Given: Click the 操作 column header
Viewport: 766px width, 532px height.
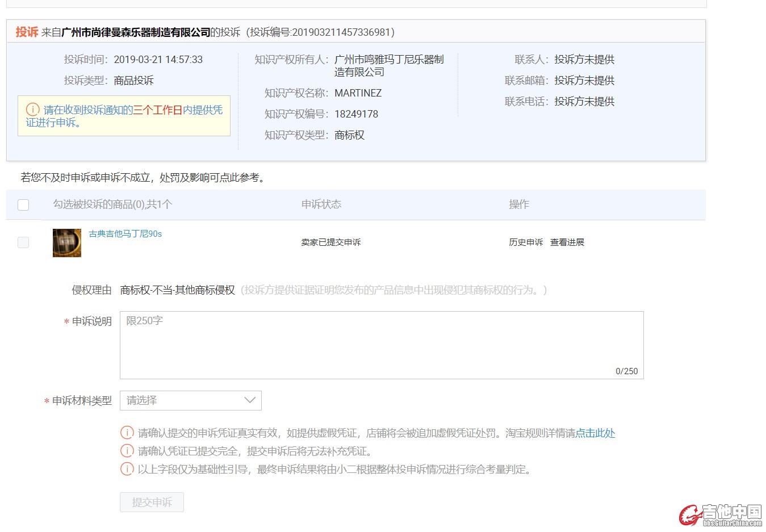Looking at the screenshot, I should (519, 204).
